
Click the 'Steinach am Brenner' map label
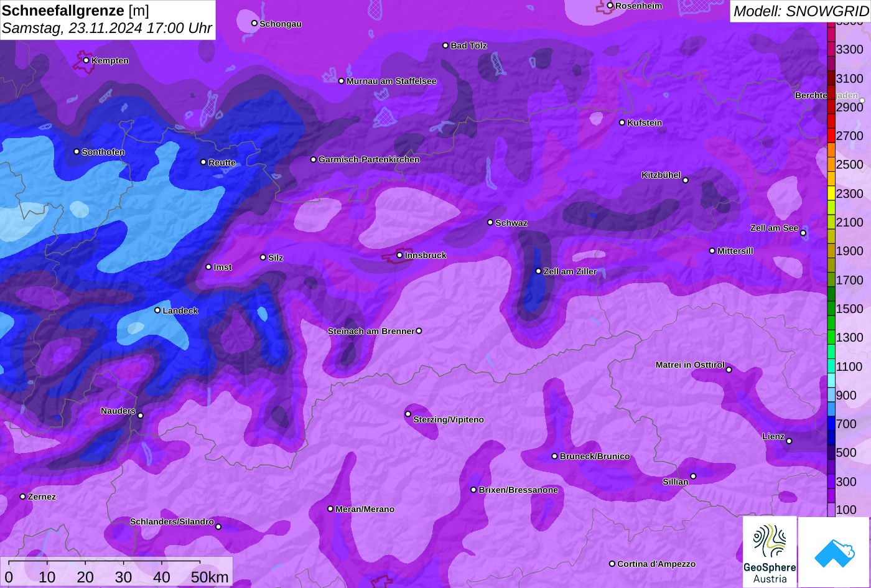pos(371,331)
